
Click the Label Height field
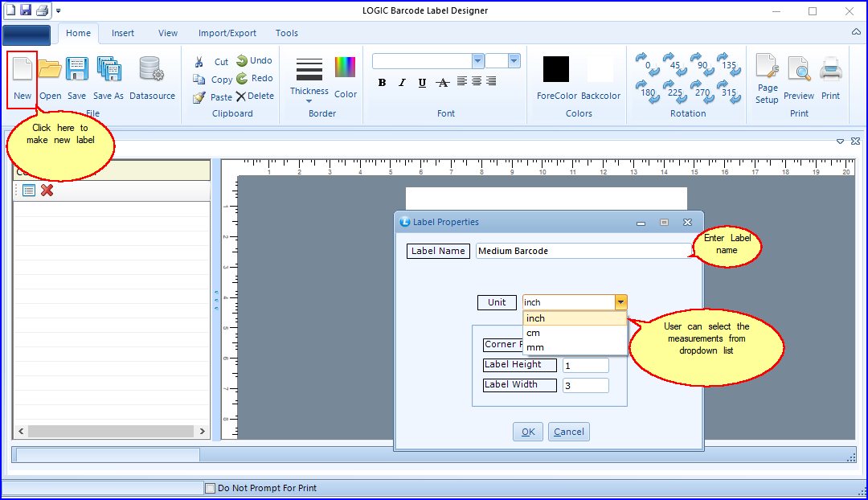pos(586,366)
